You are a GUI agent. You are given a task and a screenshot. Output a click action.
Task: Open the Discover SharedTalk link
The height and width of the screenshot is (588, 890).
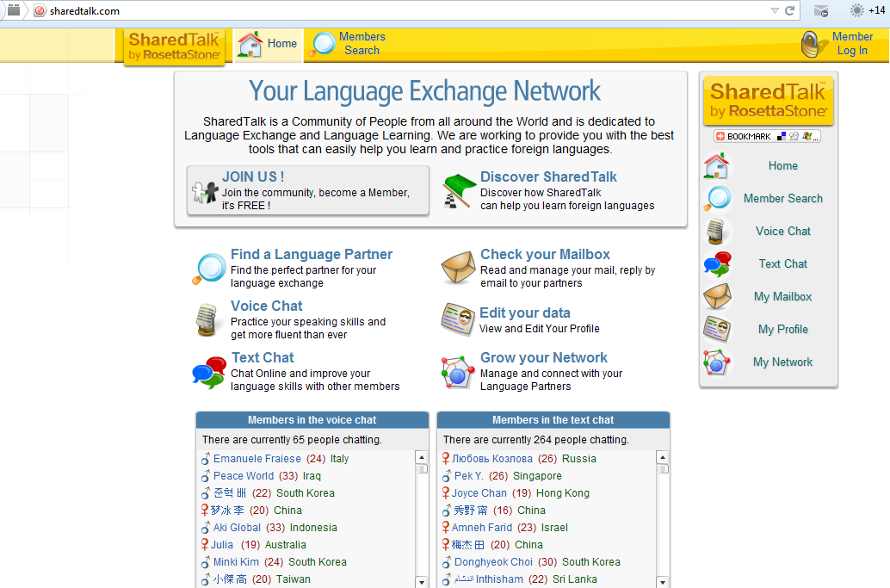click(548, 176)
